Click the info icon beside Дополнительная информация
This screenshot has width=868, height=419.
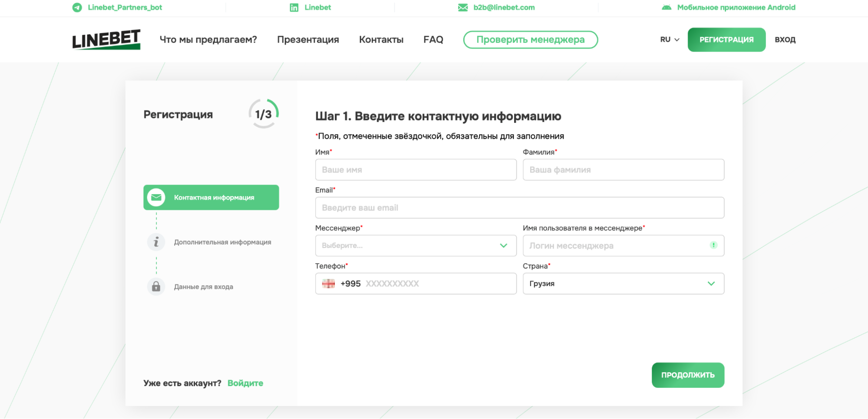[x=156, y=242]
